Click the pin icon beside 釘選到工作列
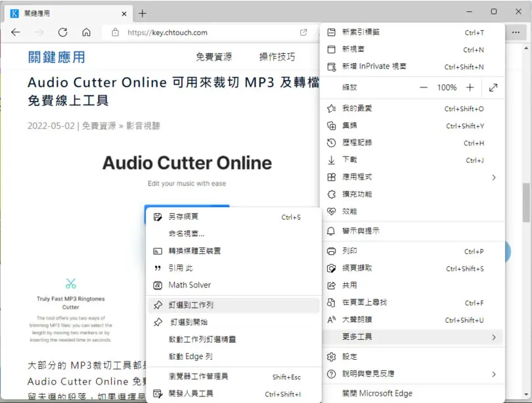Image resolution: width=532 pixels, height=403 pixels. click(158, 305)
